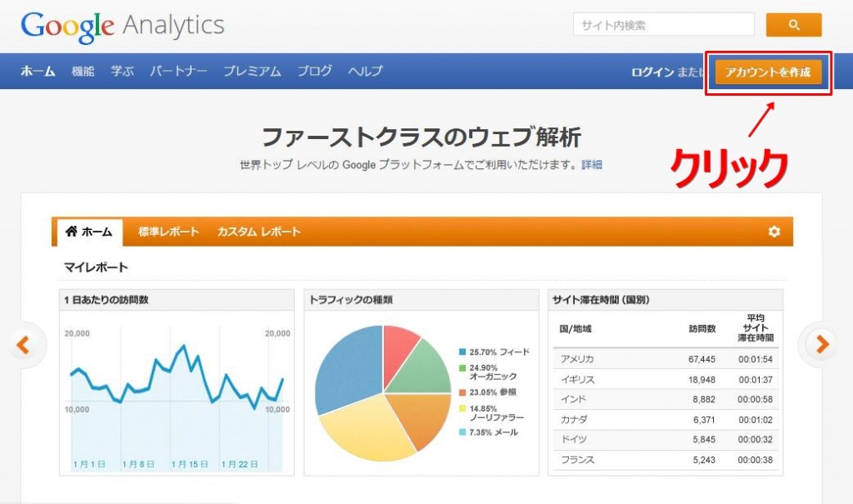
Task: Open the ヘルプ navigation item
Action: [x=365, y=72]
